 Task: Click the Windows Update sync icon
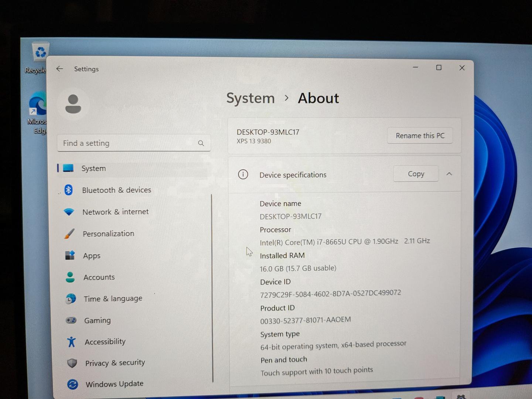[x=72, y=385]
